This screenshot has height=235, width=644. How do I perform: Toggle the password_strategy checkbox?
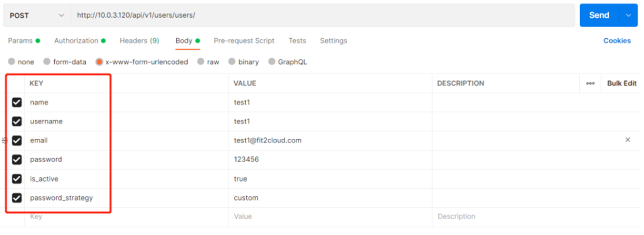coord(17,198)
